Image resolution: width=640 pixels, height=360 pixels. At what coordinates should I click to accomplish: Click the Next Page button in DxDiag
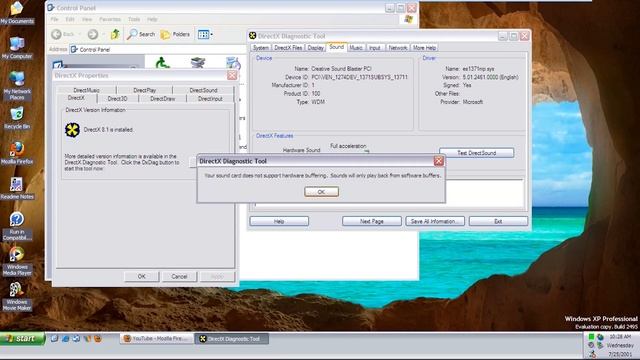pos(372,221)
